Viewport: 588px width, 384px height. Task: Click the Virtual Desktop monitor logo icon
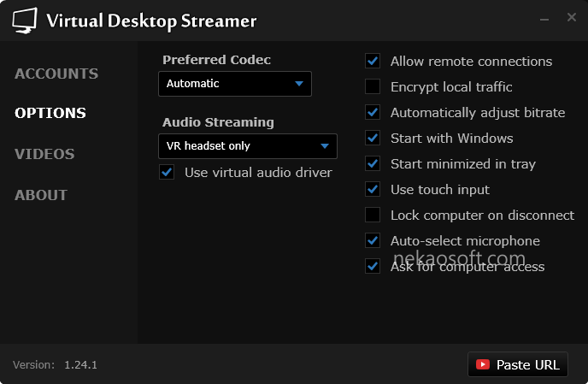point(25,21)
